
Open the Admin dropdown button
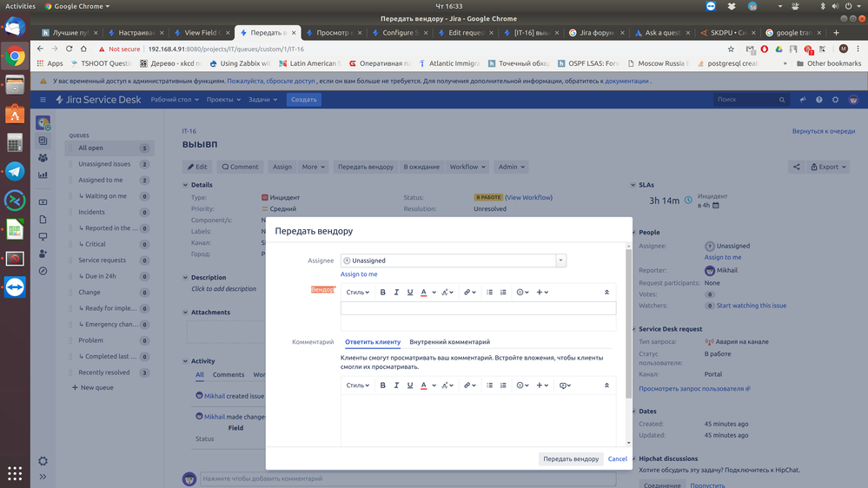pos(512,167)
